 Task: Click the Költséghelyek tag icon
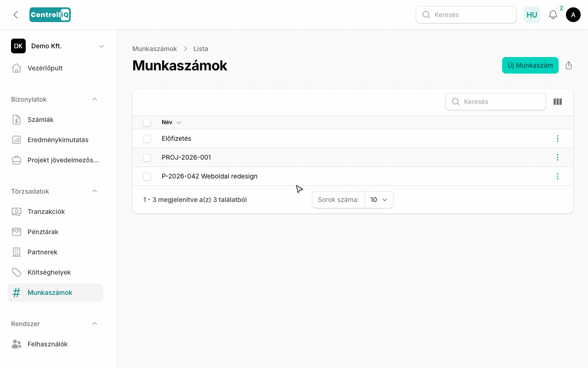point(17,272)
